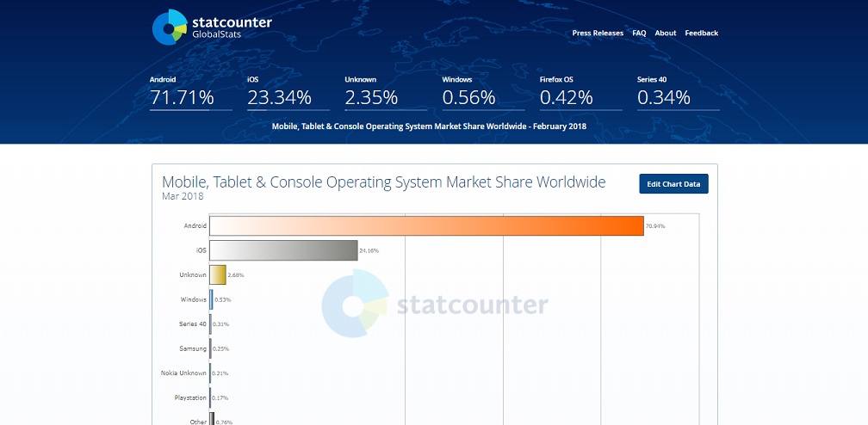Viewport: 868px width, 425px height.
Task: Click the Other chart bar
Action: coord(212,420)
